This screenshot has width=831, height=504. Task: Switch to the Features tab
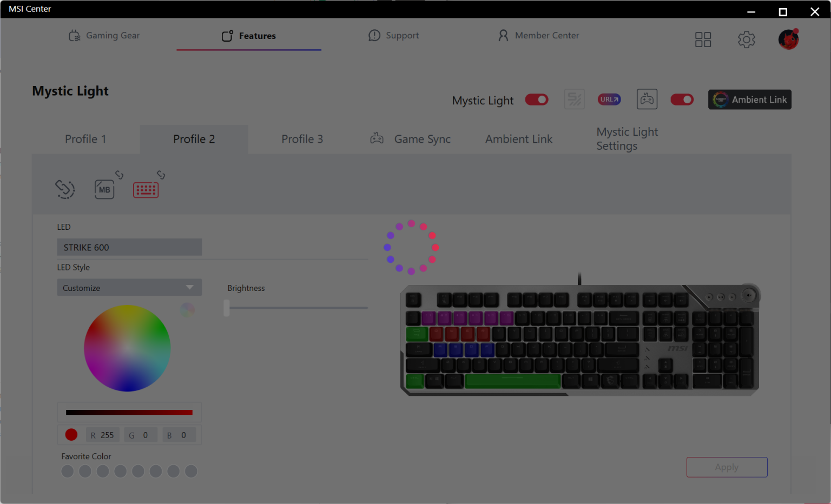249,36
